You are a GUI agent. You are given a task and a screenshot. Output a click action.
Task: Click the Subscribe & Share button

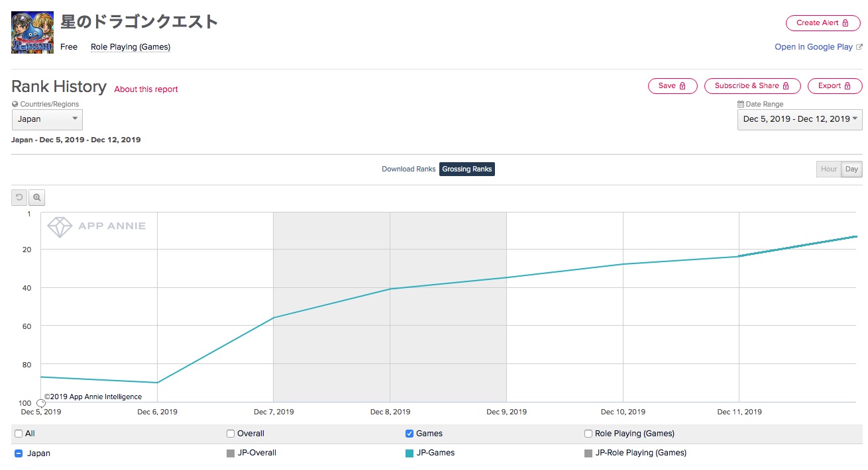[x=753, y=86]
